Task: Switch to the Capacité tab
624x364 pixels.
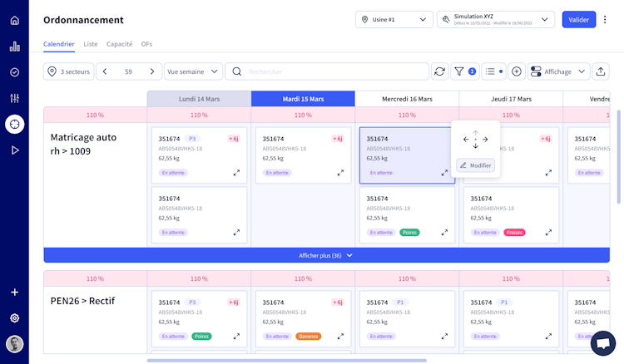Action: pos(119,44)
